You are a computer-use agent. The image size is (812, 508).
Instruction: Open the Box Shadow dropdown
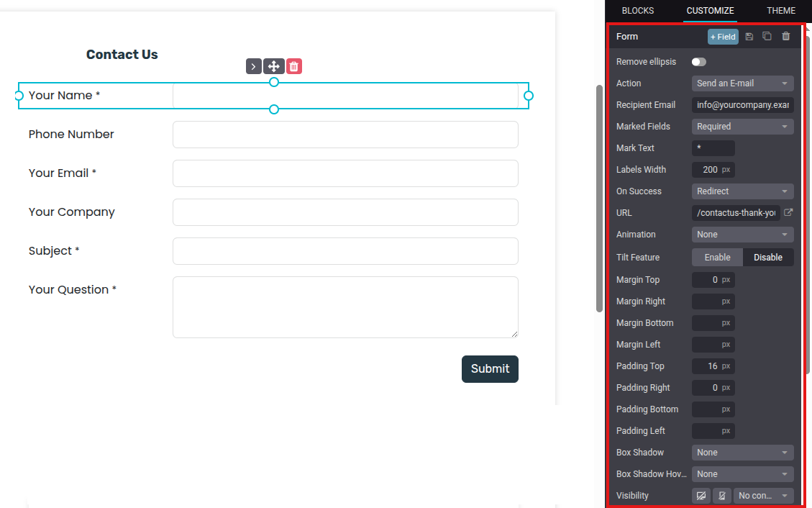pos(742,453)
